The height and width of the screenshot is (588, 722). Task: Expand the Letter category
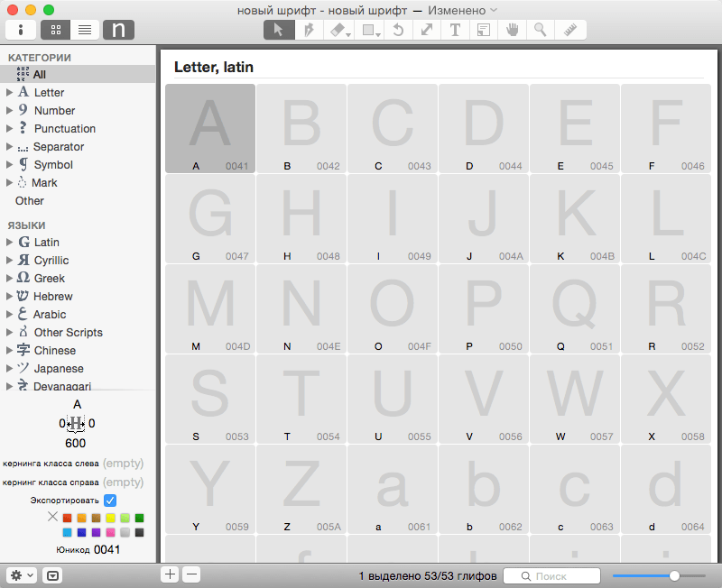pos(9,93)
